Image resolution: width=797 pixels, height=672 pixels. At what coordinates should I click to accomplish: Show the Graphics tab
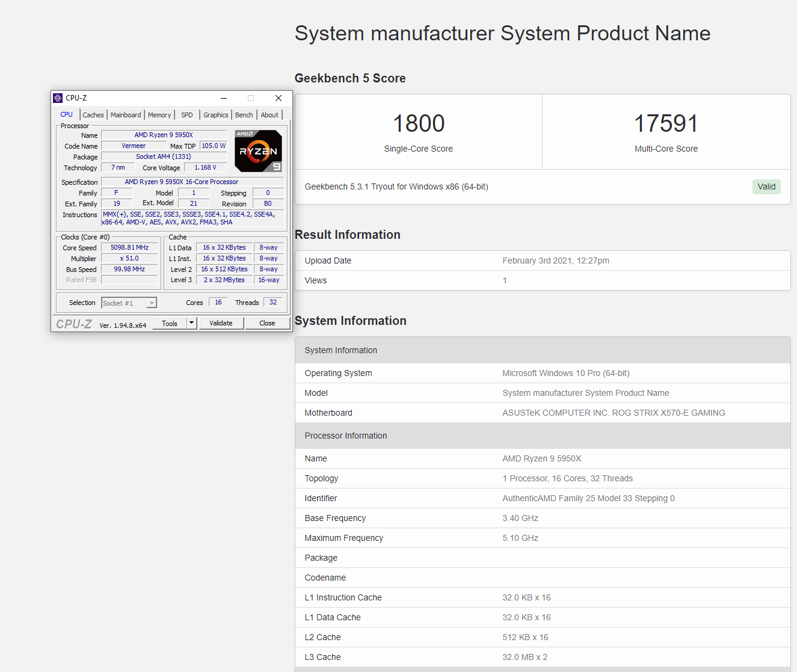pos(216,115)
